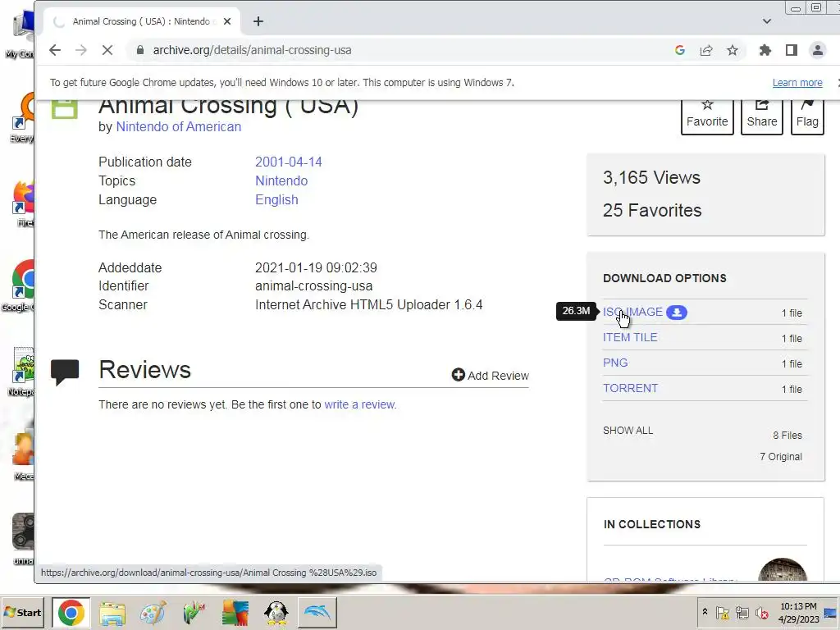Go back to the previous page

[55, 50]
